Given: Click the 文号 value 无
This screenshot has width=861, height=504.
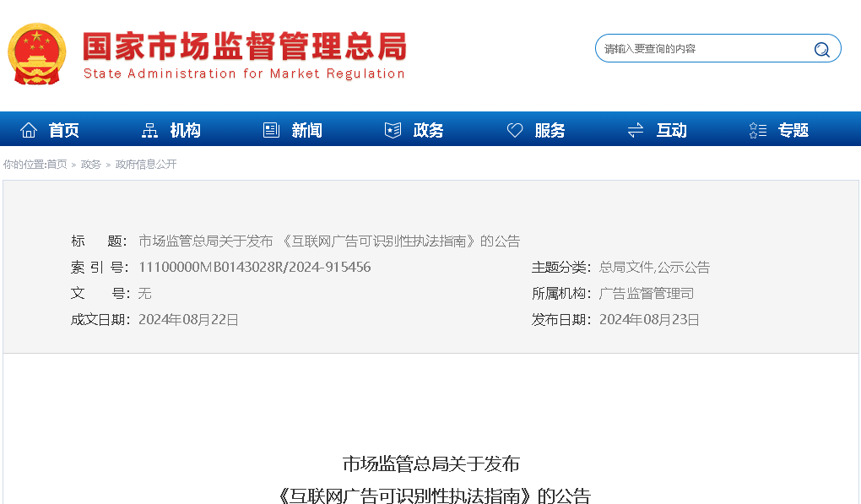Looking at the screenshot, I should point(145,293).
